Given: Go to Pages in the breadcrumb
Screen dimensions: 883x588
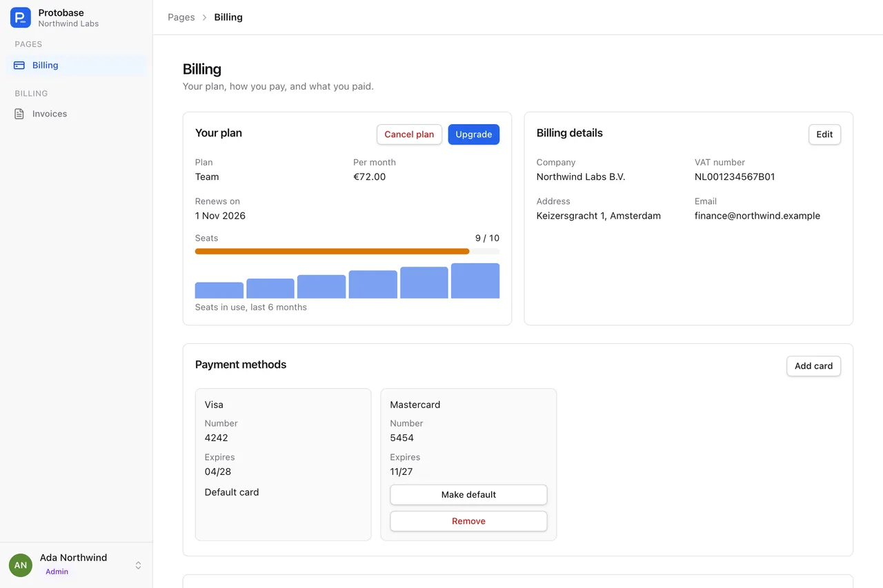Looking at the screenshot, I should pyautogui.click(x=181, y=17).
